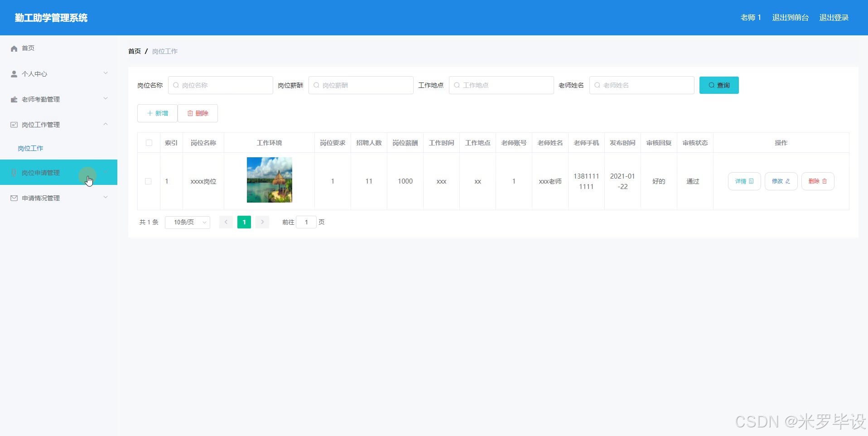Viewport: 868px width, 436px height.
Task: Click the 审核状态 column header
Action: [x=695, y=143]
